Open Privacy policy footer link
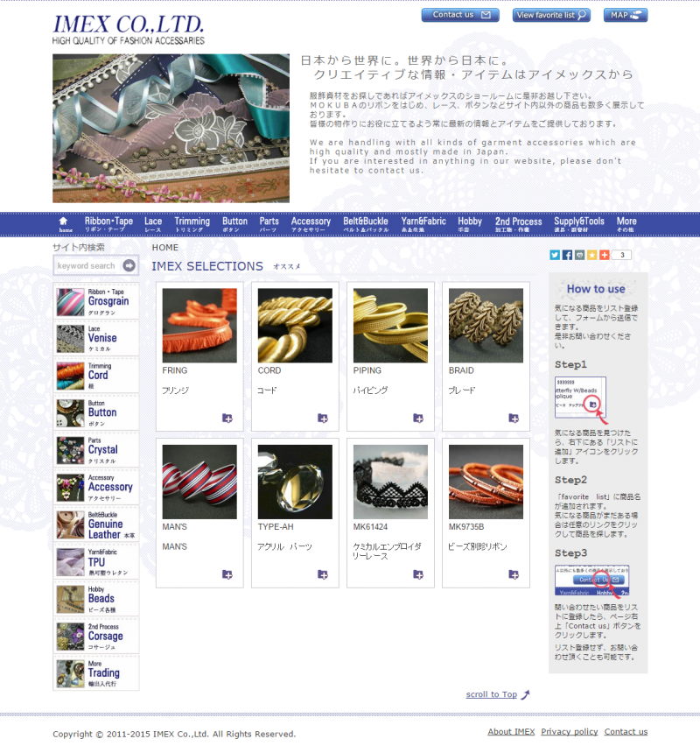This screenshot has height=753, width=700. coord(569,731)
